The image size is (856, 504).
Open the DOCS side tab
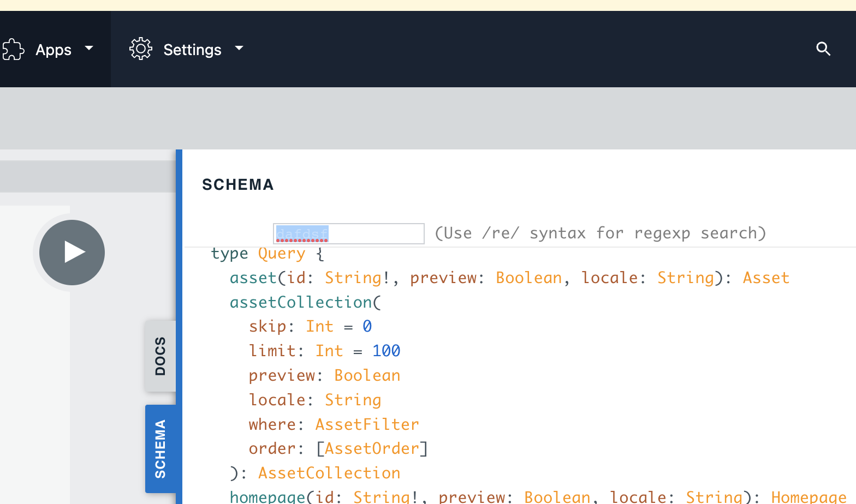(160, 356)
